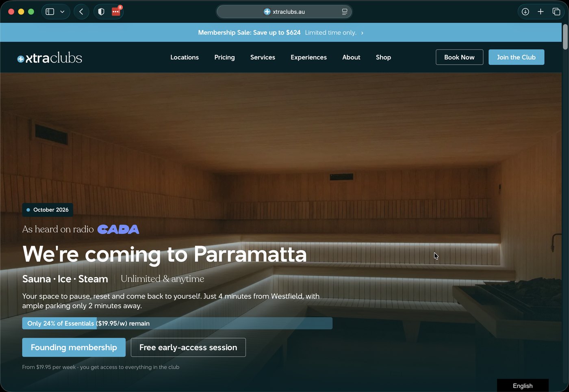Image resolution: width=569 pixels, height=392 pixels.
Task: Click Free early-access session button
Action: point(188,347)
